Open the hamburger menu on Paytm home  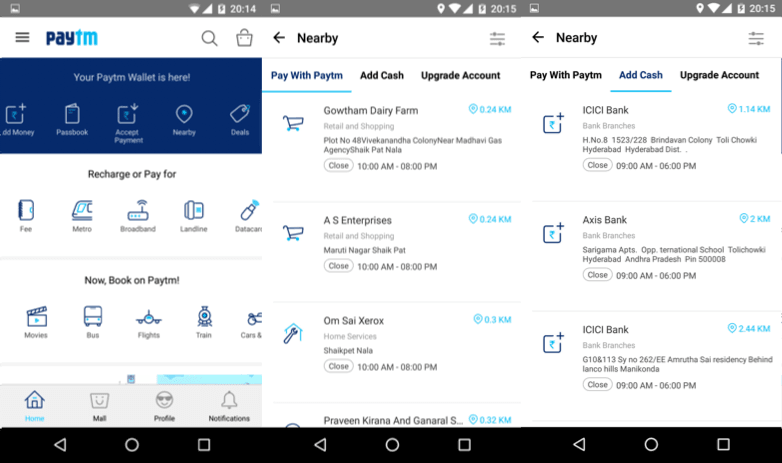22,37
